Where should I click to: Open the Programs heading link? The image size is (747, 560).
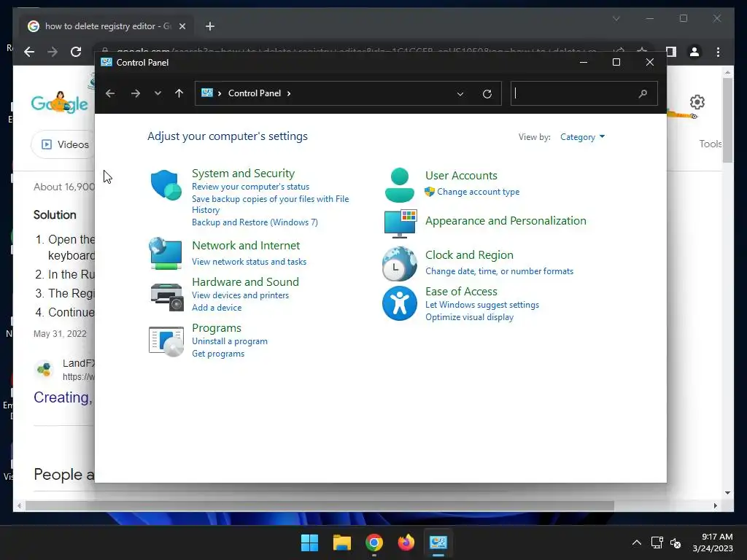(216, 328)
